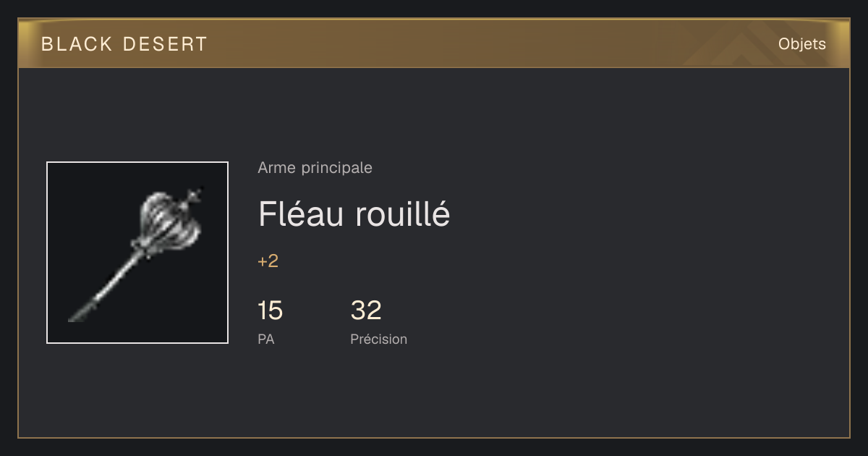Screen dimensions: 868x456
Task: Click the Arme principale category label
Action: pyautogui.click(x=315, y=168)
